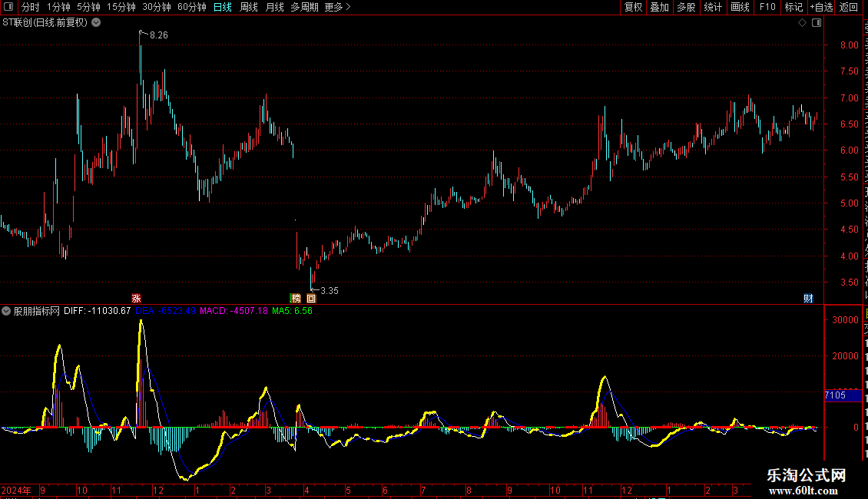This screenshot has width=868, height=499.
Task: Switch to the 5分钟 period tab
Action: click(x=88, y=7)
